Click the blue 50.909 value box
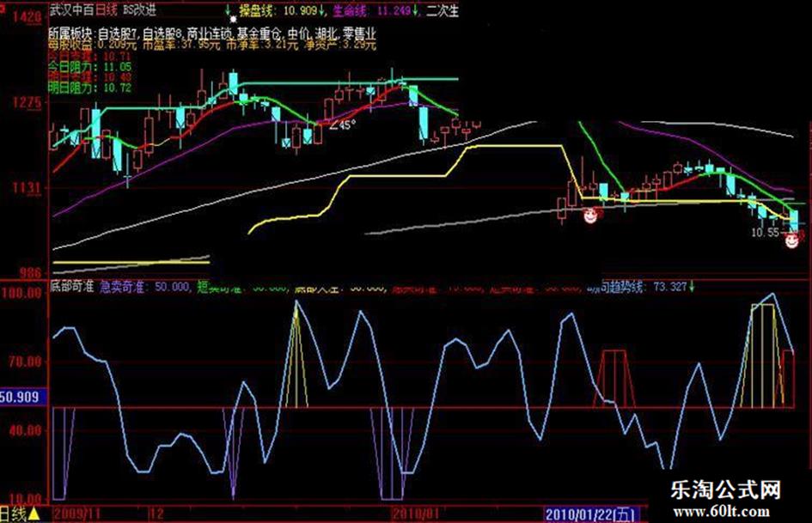This screenshot has width=812, height=523. 23,397
